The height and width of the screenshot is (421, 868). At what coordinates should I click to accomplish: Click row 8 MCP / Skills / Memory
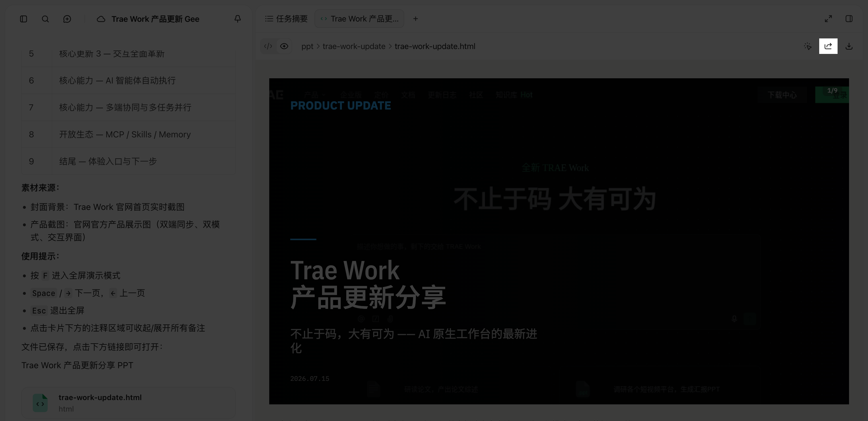tap(128, 134)
